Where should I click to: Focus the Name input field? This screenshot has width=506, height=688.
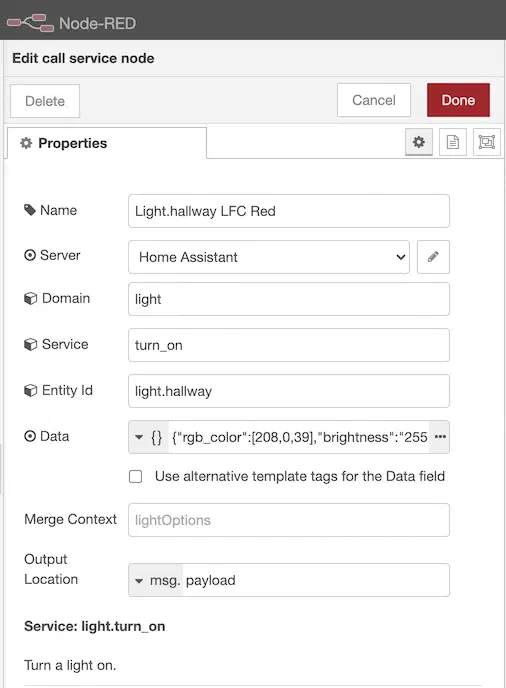(x=289, y=211)
